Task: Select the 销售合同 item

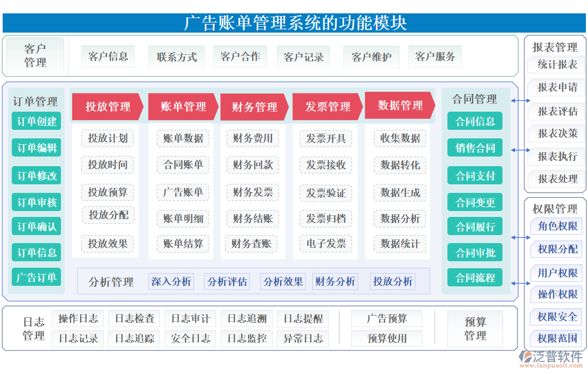Action: tap(474, 147)
